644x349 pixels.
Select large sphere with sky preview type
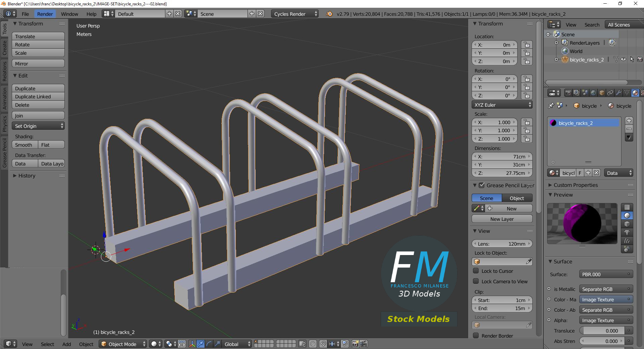click(627, 249)
